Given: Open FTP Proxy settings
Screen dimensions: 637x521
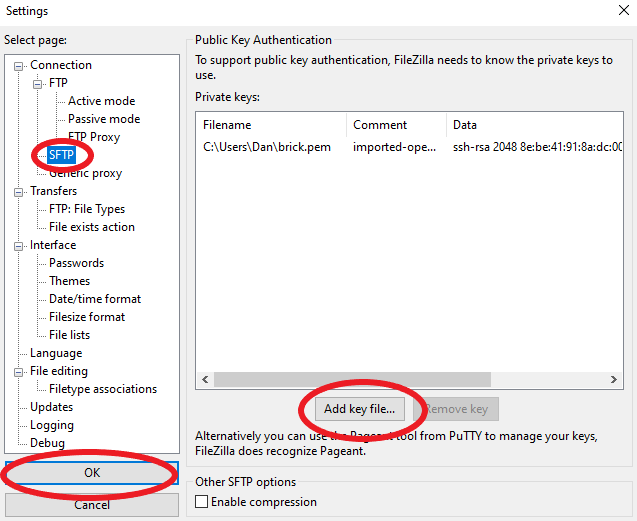Looking at the screenshot, I should [x=94, y=137].
